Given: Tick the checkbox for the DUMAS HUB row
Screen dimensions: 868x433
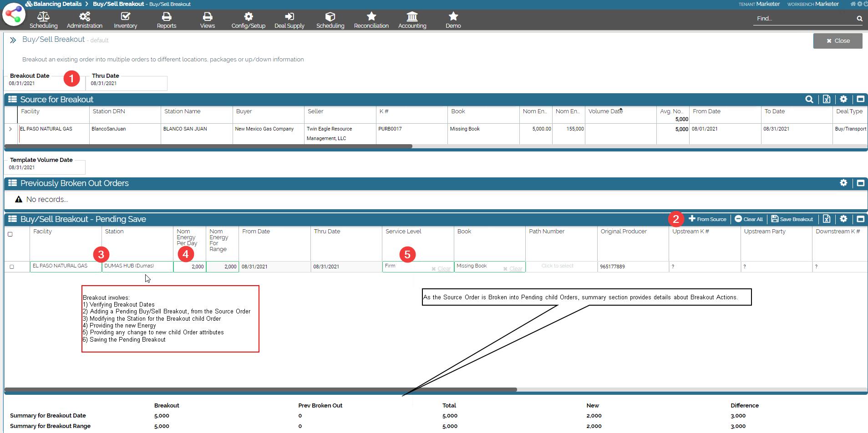Looking at the screenshot, I should (12, 267).
